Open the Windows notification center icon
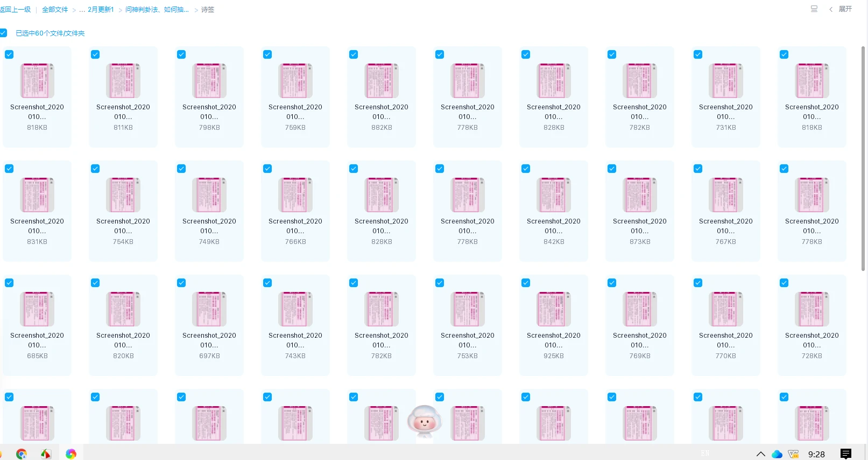Image resolution: width=868 pixels, height=460 pixels. click(x=846, y=454)
